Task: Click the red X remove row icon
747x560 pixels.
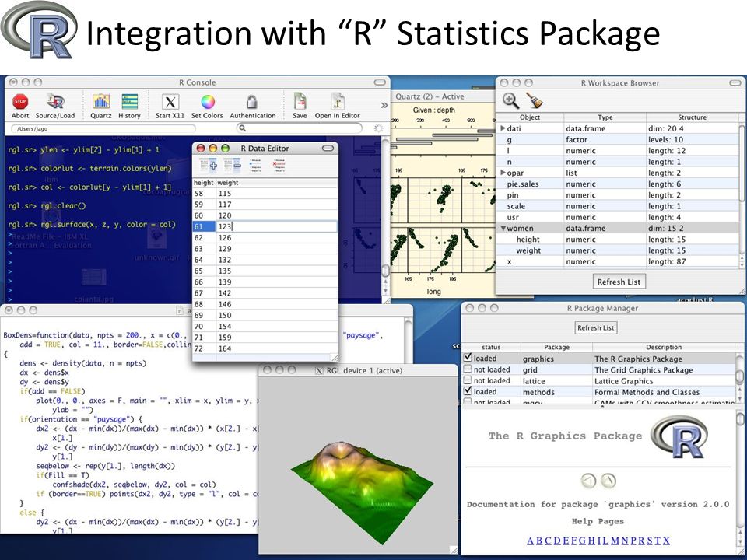Action: point(279,165)
